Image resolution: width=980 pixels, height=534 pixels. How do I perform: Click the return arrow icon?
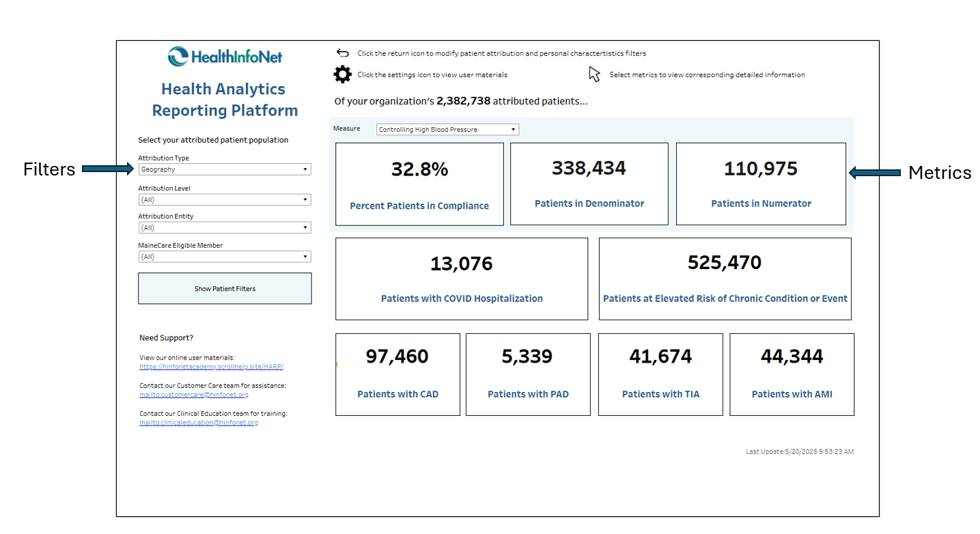[x=342, y=53]
